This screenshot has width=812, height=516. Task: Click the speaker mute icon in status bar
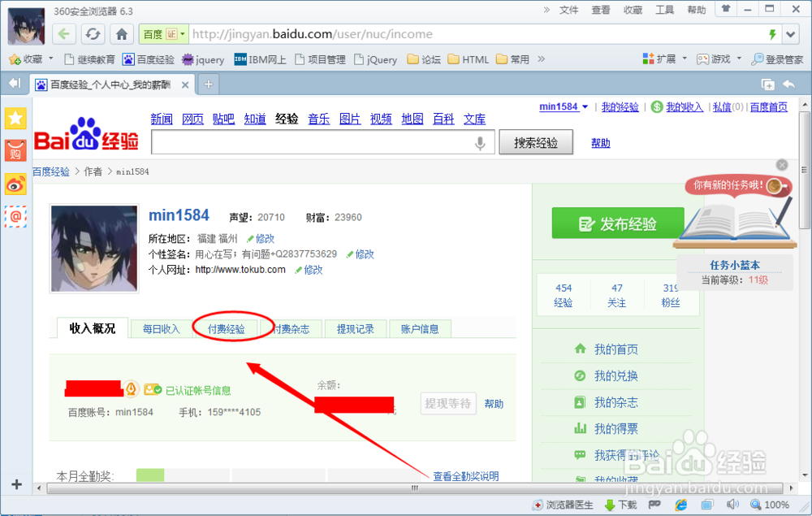tap(732, 504)
